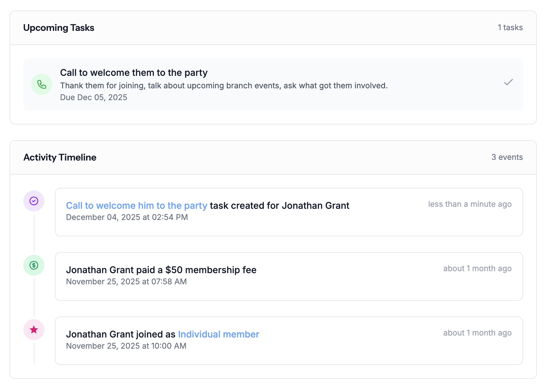Click the Upcoming Tasks header
550x392 pixels.
point(58,28)
